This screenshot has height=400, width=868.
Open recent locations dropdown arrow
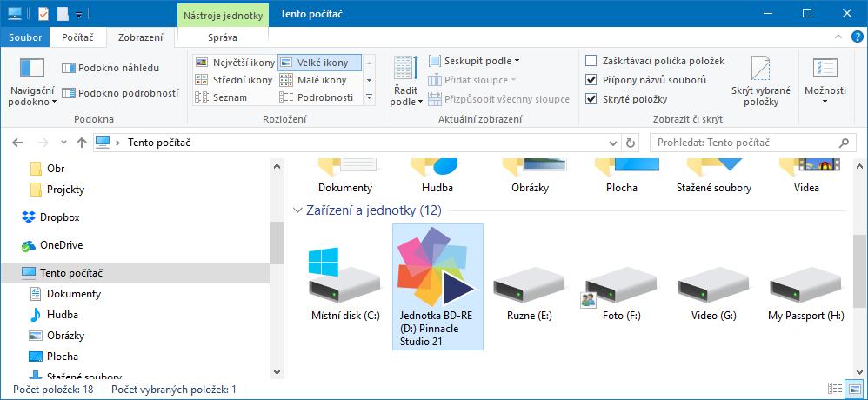coord(63,143)
